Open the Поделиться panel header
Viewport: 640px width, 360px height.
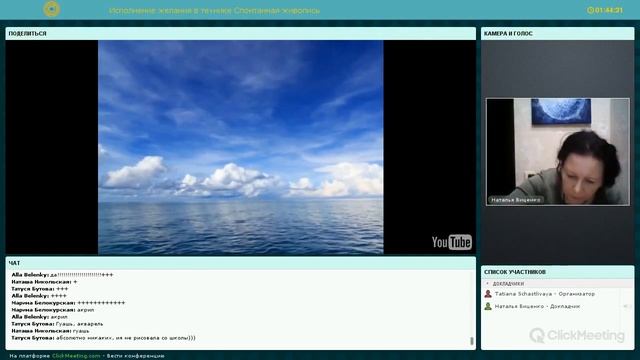(240, 33)
